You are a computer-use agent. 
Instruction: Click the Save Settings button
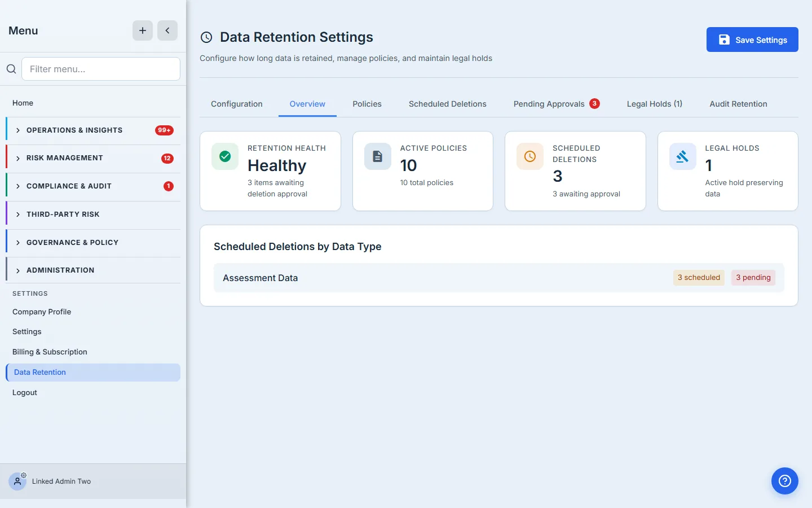pos(752,40)
